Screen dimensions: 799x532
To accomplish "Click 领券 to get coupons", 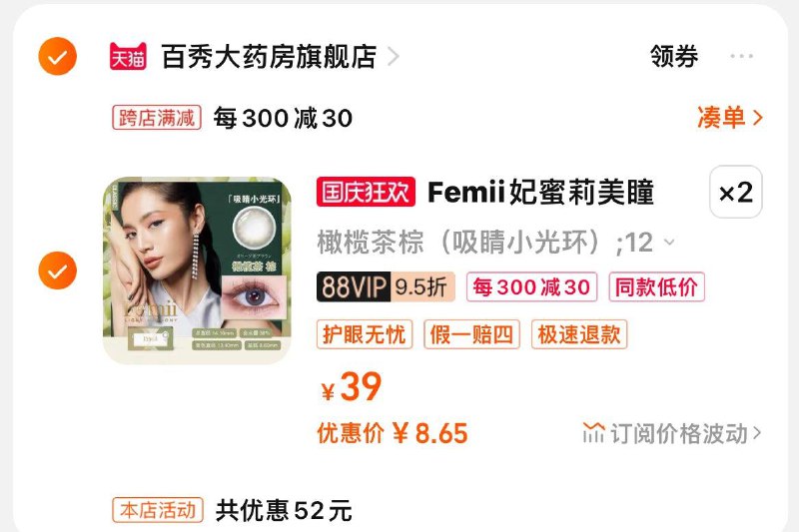I will 674,56.
